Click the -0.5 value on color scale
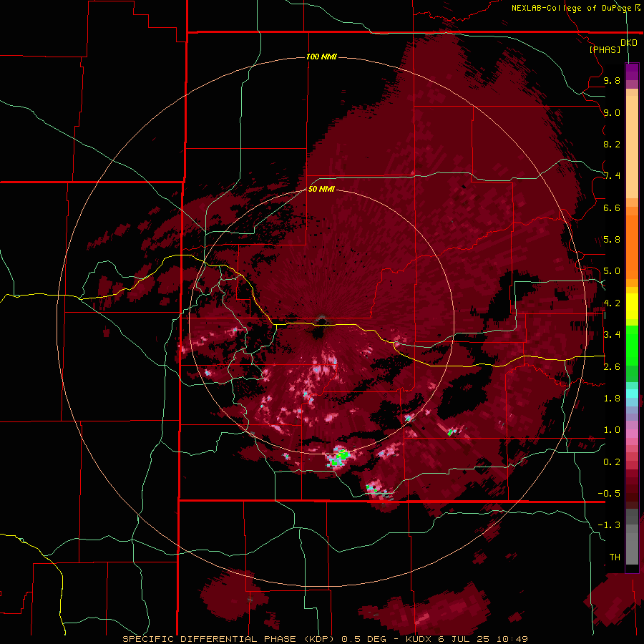The height and width of the screenshot is (644, 644). coord(609,494)
